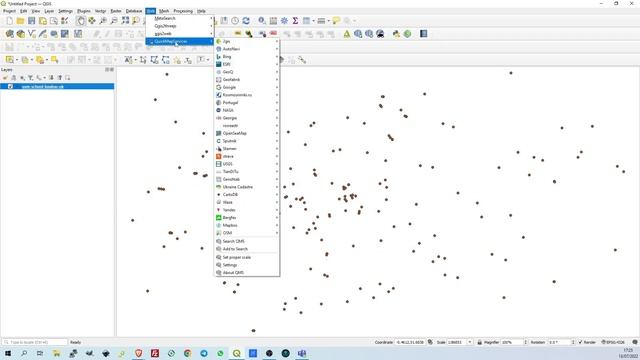This screenshot has width=640, height=360.
Task: Click the CRS EPSG status bar button
Action: coord(613,342)
